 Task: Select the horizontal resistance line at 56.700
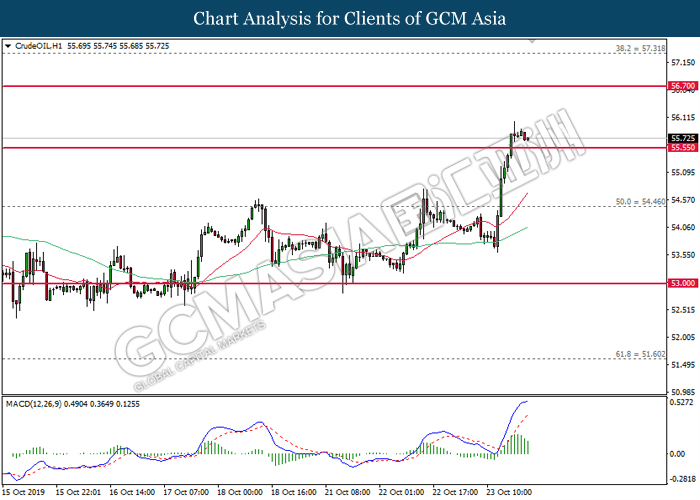[334, 86]
